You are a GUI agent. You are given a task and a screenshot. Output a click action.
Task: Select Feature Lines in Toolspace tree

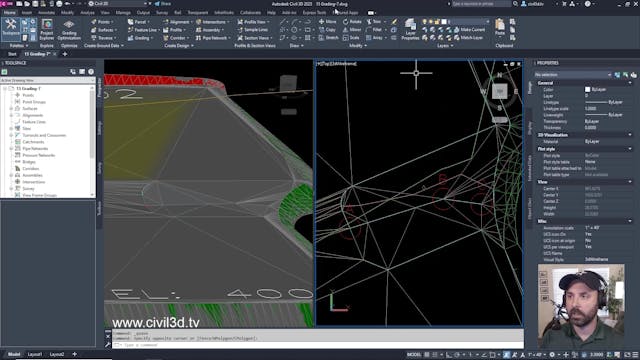pos(34,122)
